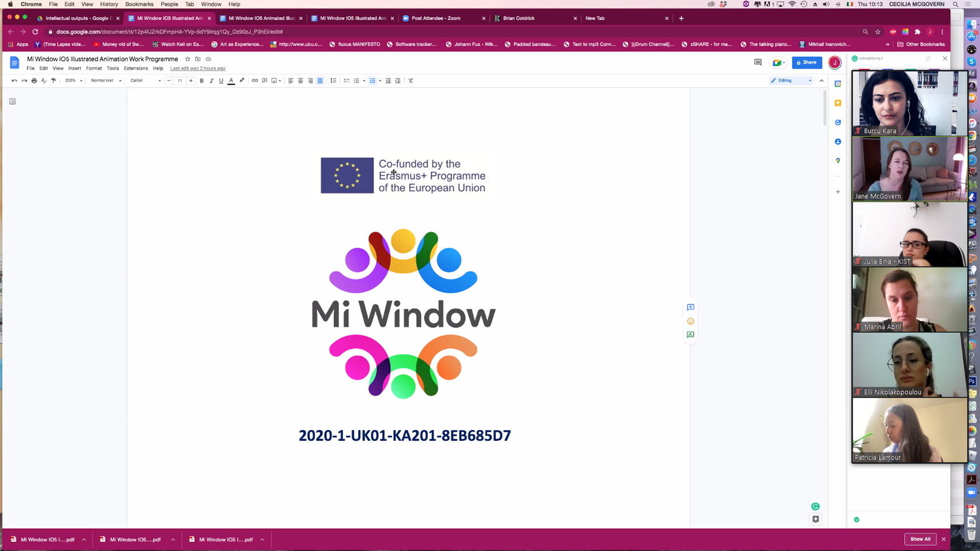The image size is (980, 551).
Task: Click the Show All downloads button
Action: click(919, 539)
